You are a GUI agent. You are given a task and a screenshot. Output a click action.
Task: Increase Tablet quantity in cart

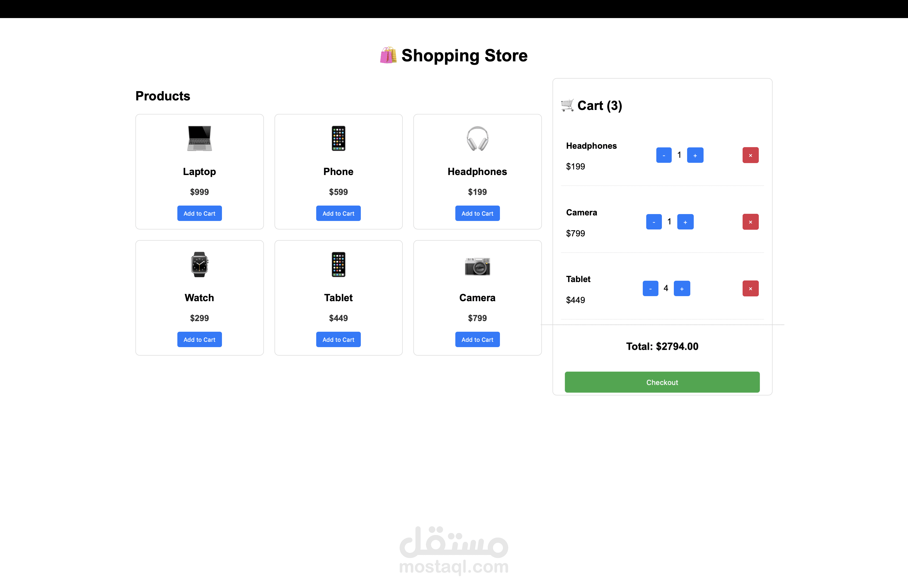[682, 288]
